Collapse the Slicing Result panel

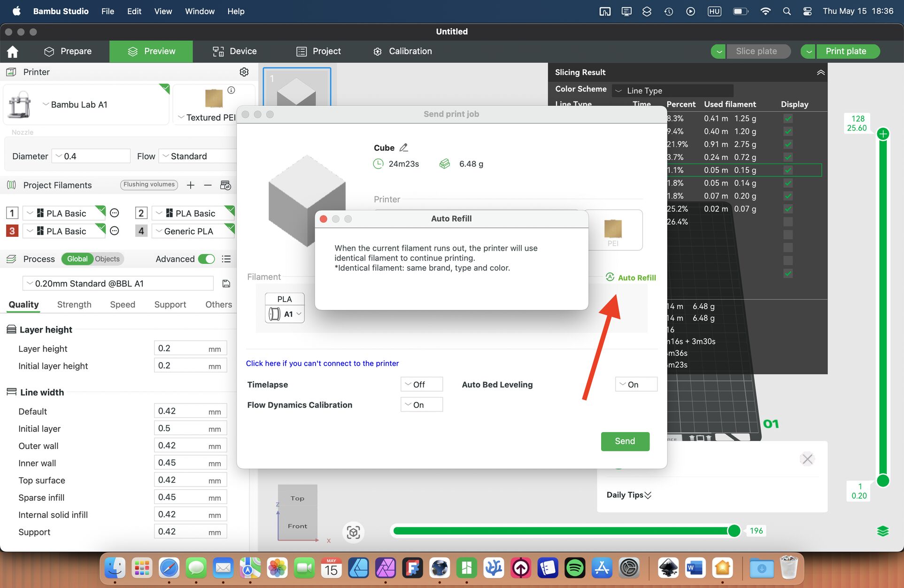pos(820,72)
